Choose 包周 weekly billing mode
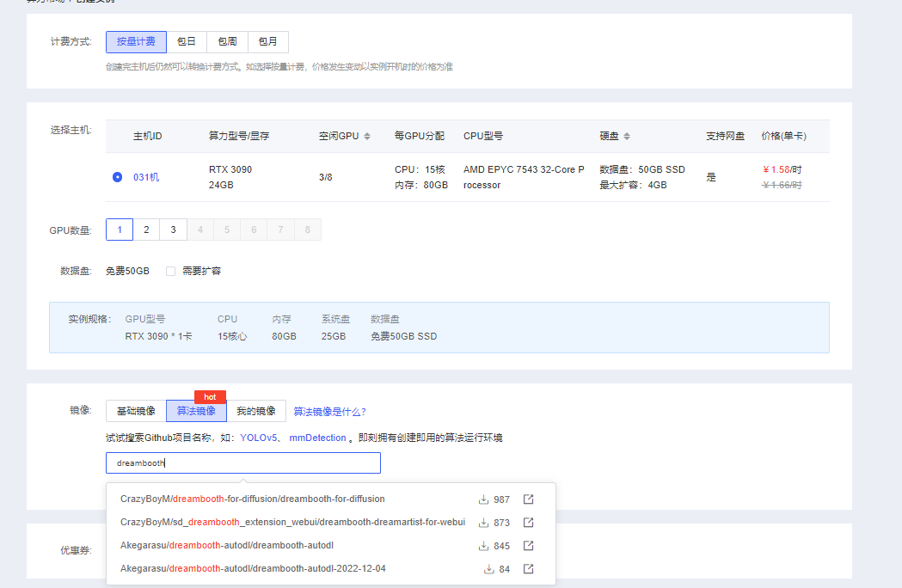This screenshot has height=588, width=902. click(x=227, y=42)
